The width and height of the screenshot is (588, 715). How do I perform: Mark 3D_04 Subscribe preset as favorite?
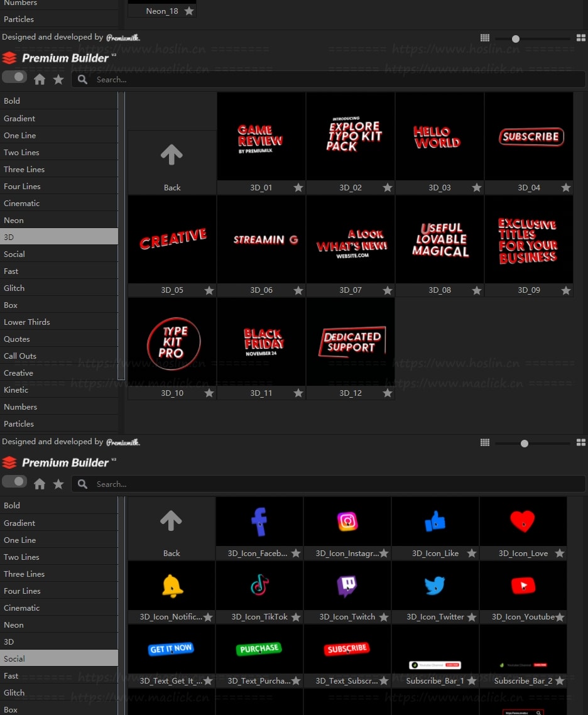tap(565, 187)
